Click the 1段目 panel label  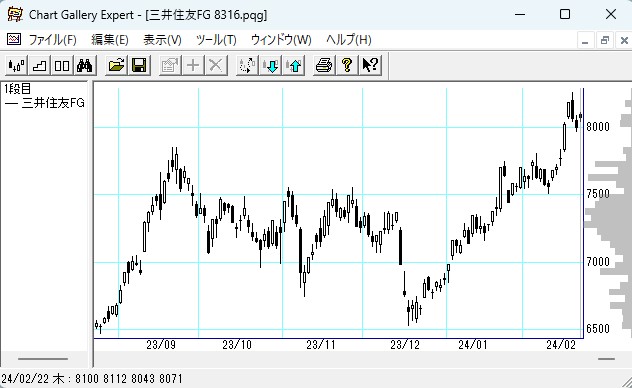(18, 89)
